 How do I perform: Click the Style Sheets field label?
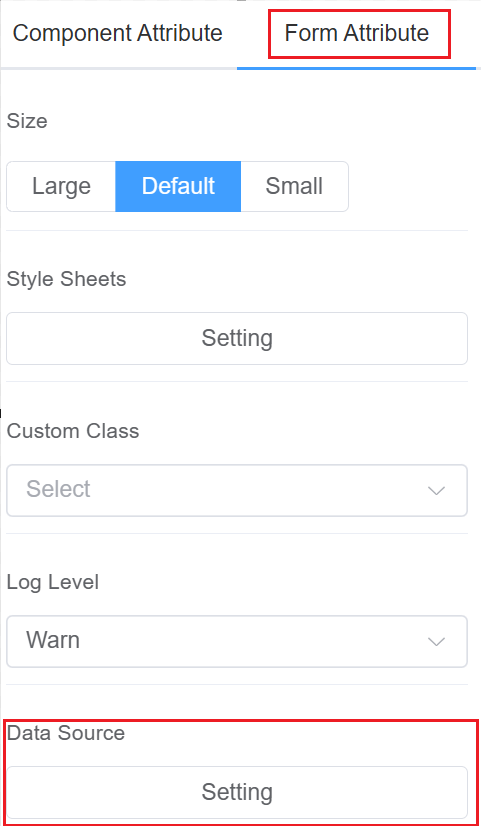click(66, 279)
